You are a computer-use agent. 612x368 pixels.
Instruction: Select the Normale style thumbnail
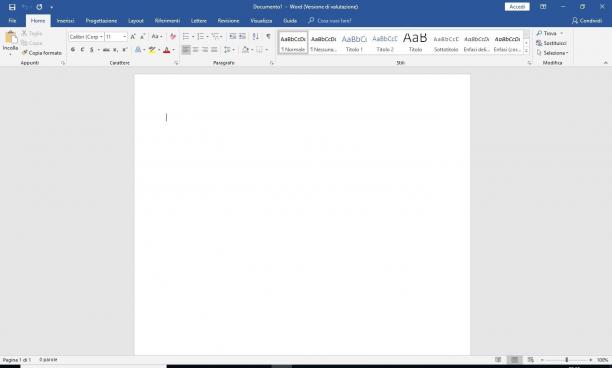click(x=293, y=43)
